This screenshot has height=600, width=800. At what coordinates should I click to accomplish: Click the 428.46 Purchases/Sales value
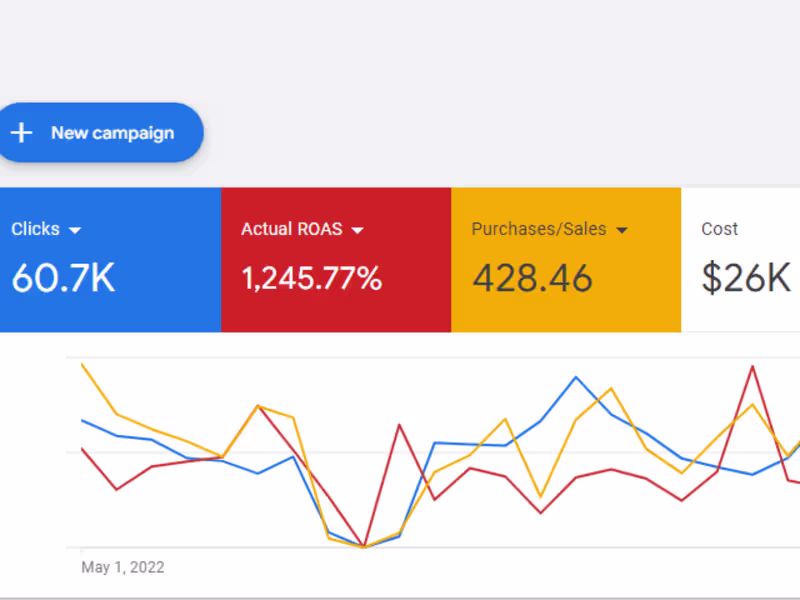tap(532, 278)
